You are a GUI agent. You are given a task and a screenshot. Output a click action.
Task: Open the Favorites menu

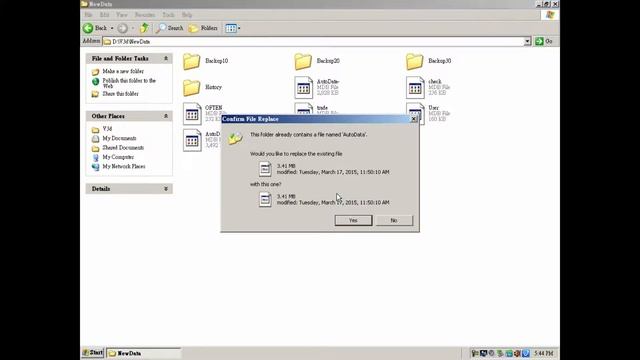click(x=145, y=15)
